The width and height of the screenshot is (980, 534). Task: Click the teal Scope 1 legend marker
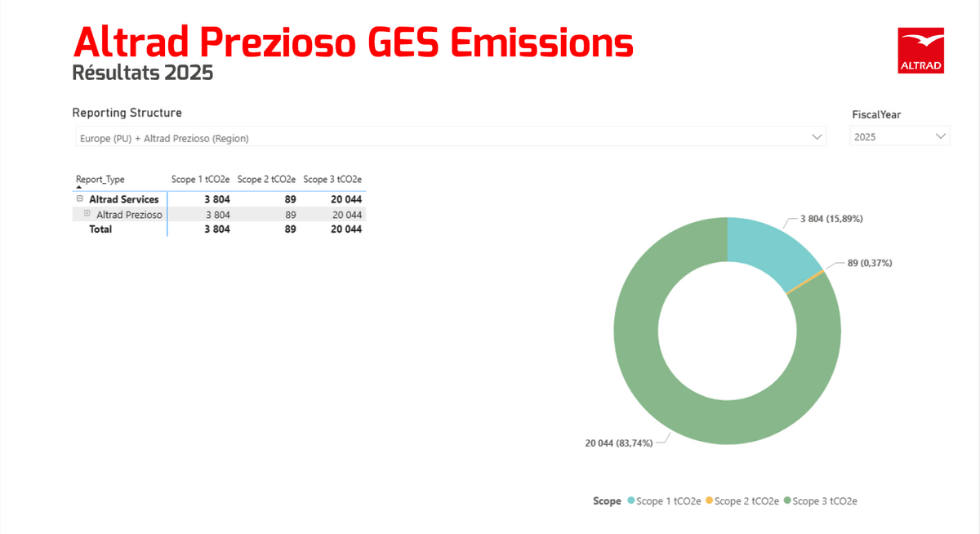(x=631, y=501)
